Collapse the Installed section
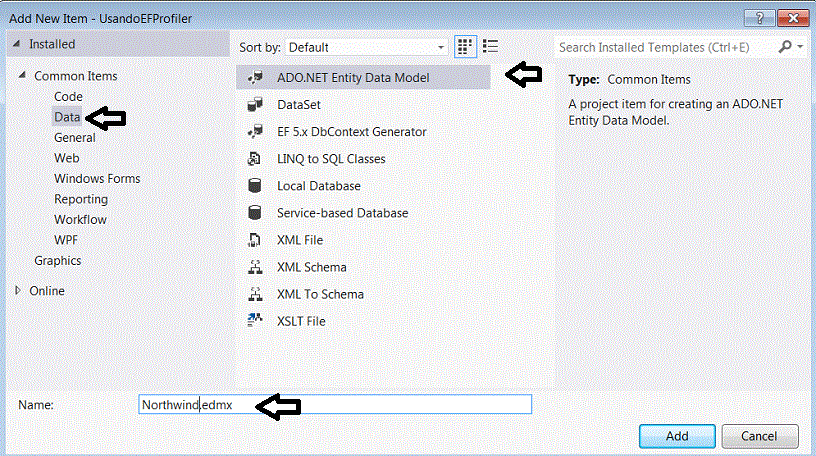 (17, 44)
